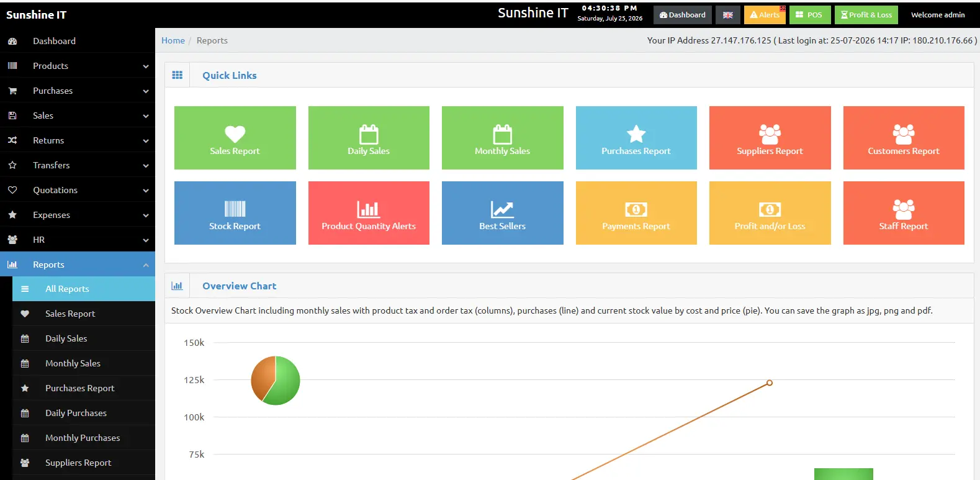Collapse the Reports menu chevron
Image resolution: width=980 pixels, height=480 pixels.
pyautogui.click(x=146, y=265)
